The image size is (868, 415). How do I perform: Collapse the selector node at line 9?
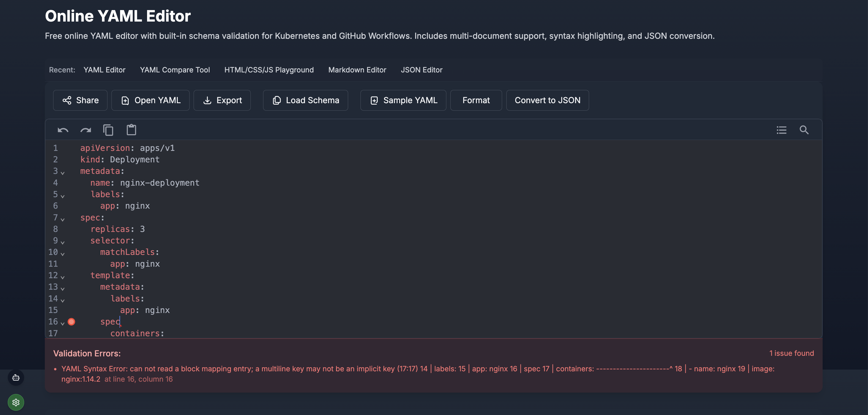coord(63,242)
